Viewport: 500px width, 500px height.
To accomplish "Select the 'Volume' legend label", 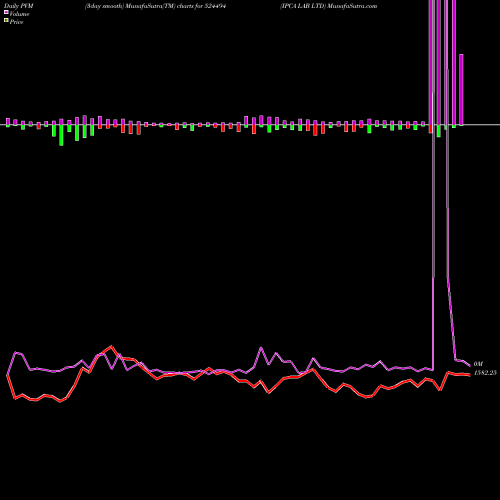I will [x=19, y=14].
